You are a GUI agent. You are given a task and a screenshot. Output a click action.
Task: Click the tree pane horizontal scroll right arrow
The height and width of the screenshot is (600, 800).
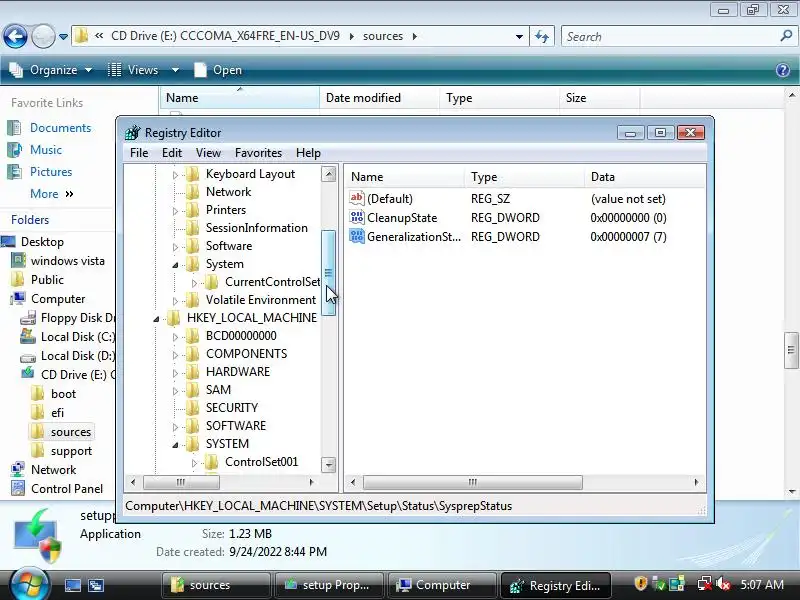pos(311,482)
